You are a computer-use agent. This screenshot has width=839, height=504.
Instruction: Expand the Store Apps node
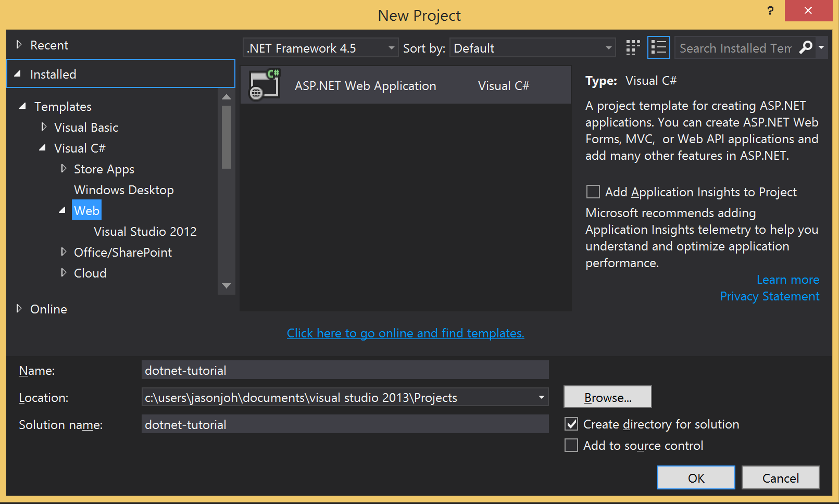(64, 168)
